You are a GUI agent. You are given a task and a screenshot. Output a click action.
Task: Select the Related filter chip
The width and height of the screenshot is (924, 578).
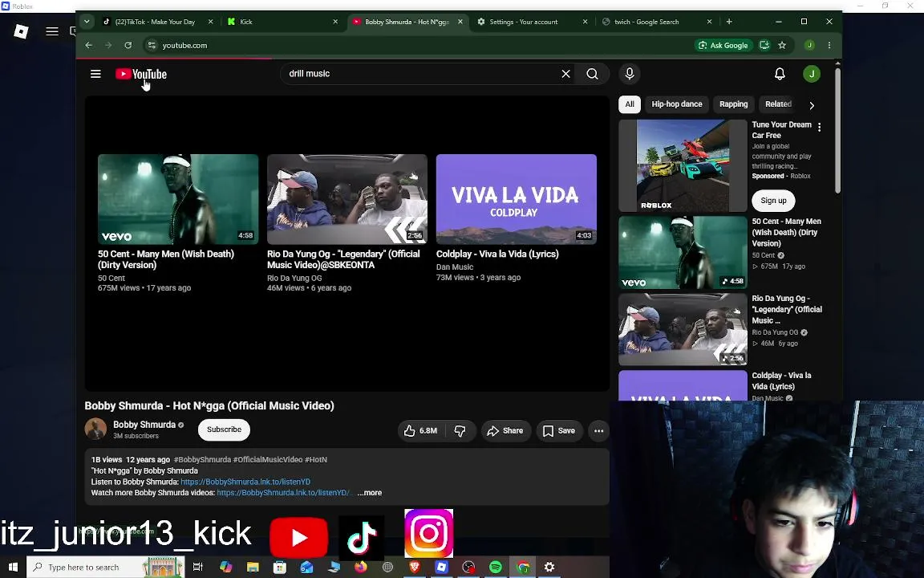click(778, 104)
